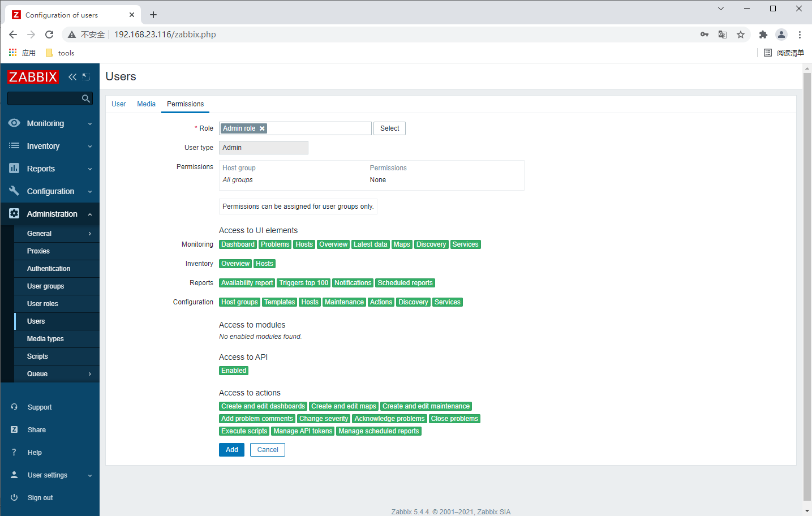812x516 pixels.
Task: Switch to the User tab
Action: (118, 104)
